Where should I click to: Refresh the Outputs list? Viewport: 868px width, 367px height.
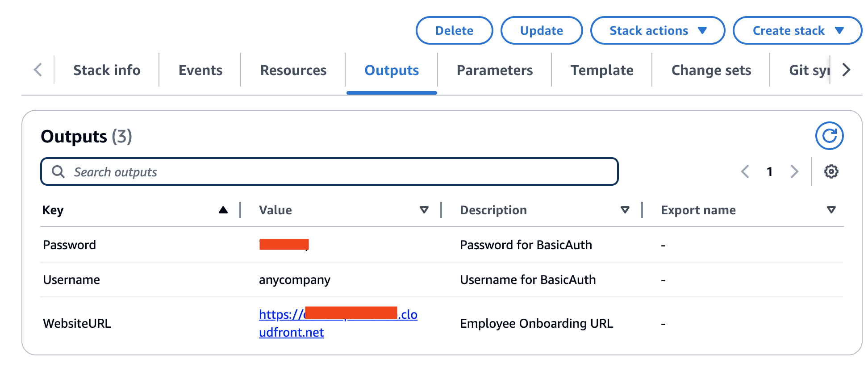[829, 136]
